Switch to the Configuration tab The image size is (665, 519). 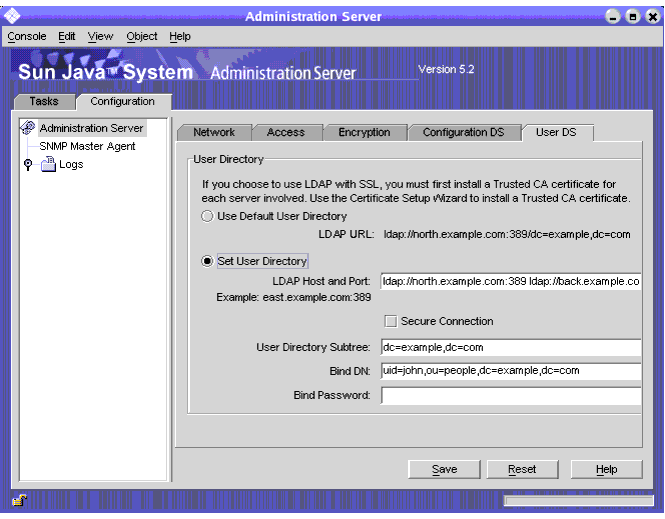(123, 101)
